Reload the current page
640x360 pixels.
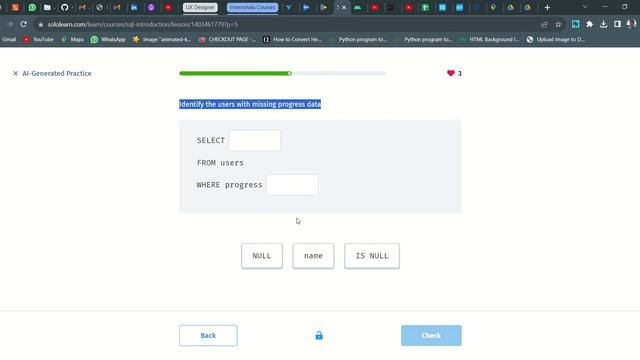[x=24, y=24]
